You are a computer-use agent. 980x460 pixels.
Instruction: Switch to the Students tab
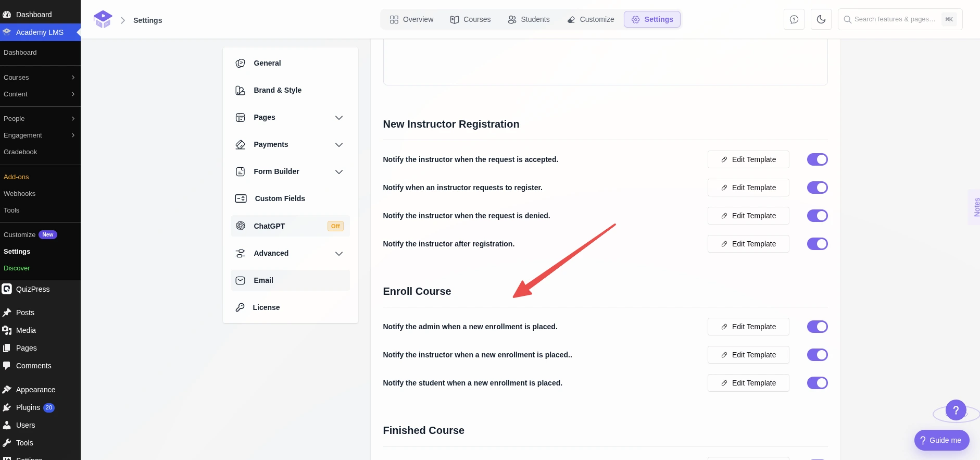coord(529,19)
